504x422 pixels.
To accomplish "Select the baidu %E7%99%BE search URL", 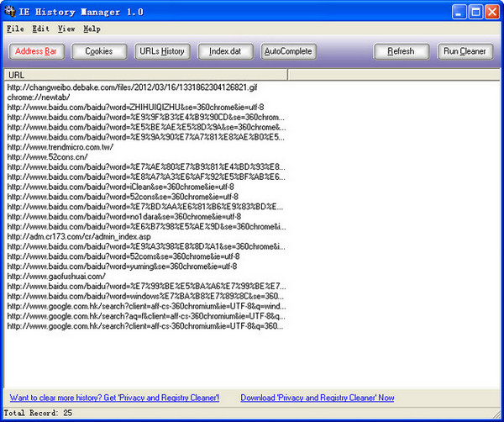I will (146, 287).
